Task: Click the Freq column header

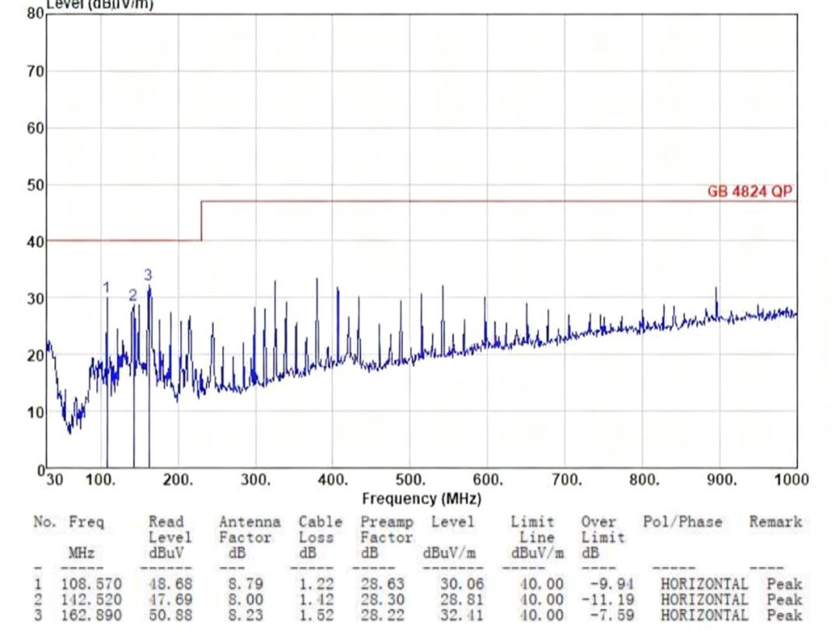Action: point(86,522)
